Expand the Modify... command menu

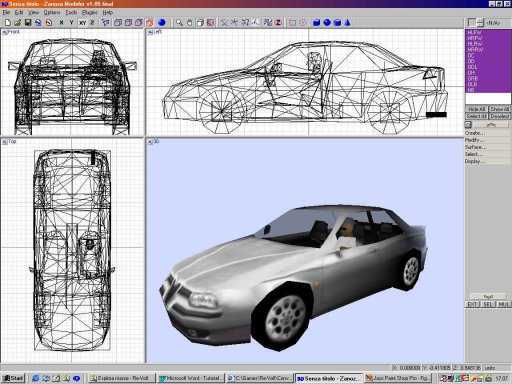point(473,140)
